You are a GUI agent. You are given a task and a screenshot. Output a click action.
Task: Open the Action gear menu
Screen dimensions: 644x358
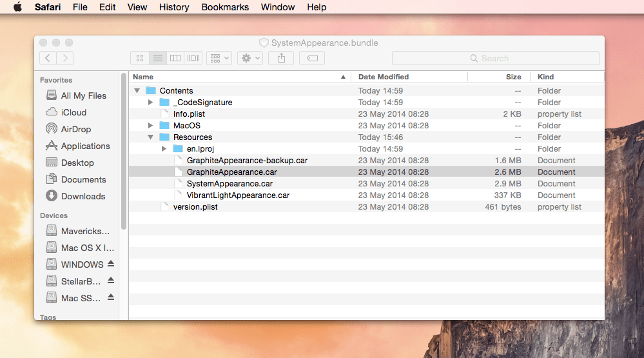pyautogui.click(x=250, y=58)
